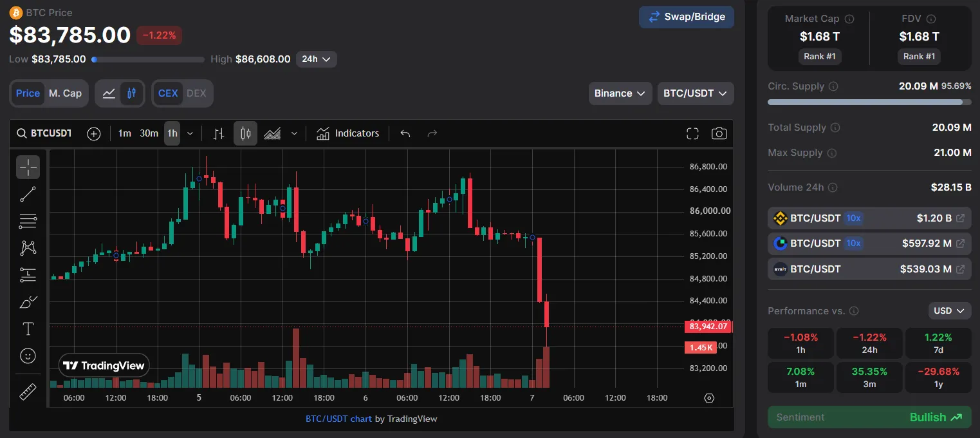
Task: Click info icon beside Total Supply
Action: pyautogui.click(x=835, y=128)
